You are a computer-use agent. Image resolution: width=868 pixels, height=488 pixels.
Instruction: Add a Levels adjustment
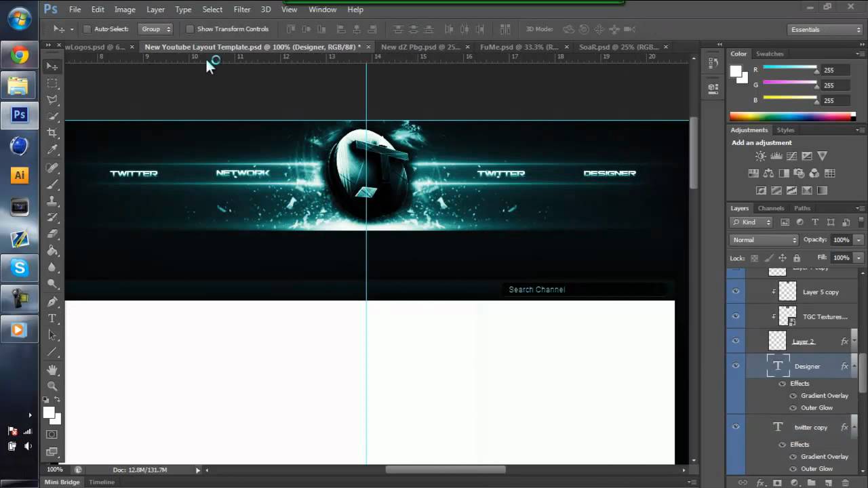point(776,157)
